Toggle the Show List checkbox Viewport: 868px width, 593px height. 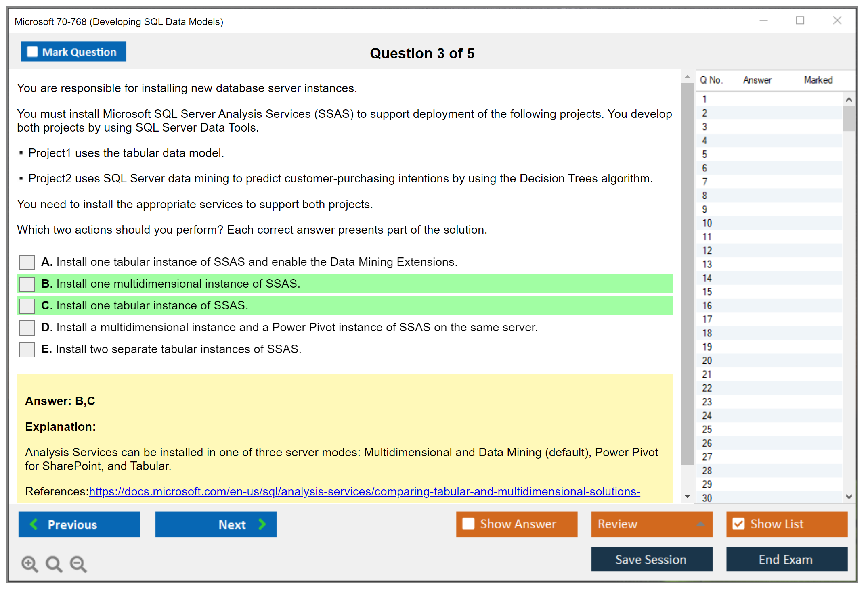pos(738,524)
